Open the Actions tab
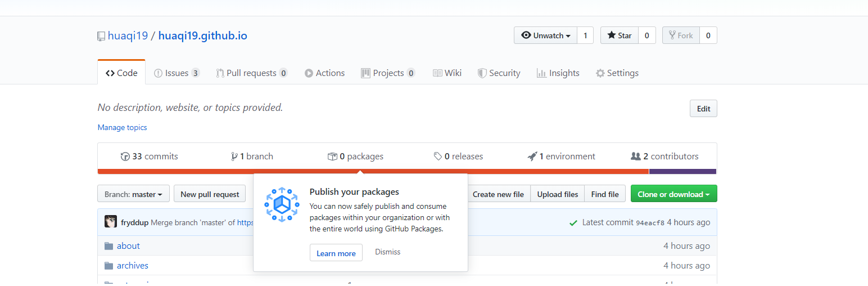This screenshot has width=868, height=286. coord(324,73)
